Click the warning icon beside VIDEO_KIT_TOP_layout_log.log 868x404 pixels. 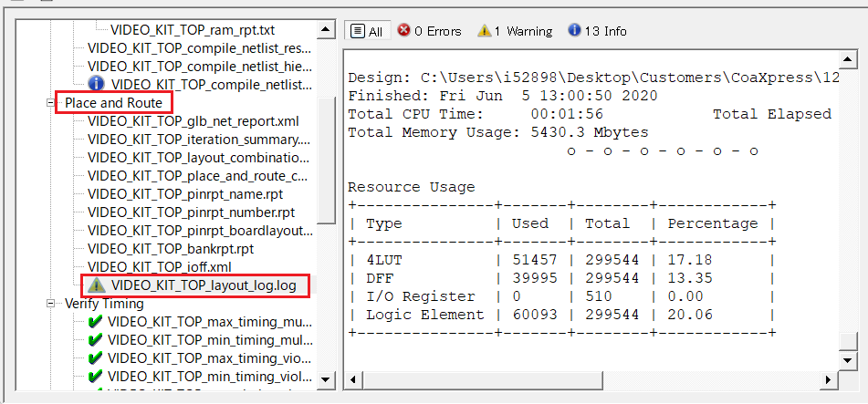point(97,285)
